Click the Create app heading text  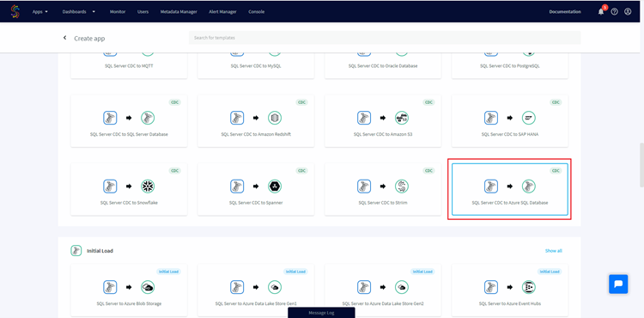[89, 38]
